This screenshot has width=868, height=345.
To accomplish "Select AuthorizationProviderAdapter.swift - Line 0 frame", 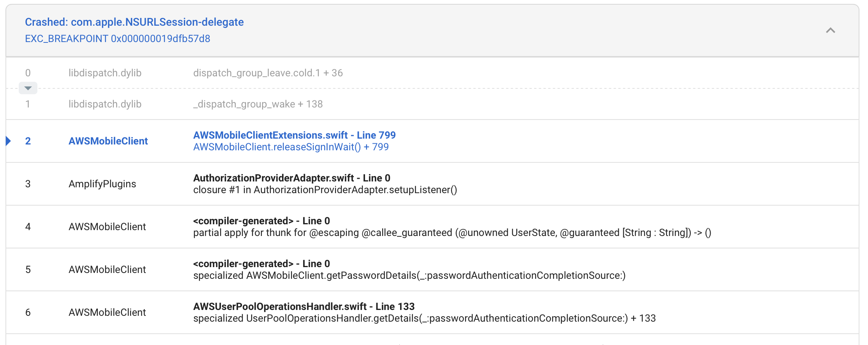I will pyautogui.click(x=432, y=184).
